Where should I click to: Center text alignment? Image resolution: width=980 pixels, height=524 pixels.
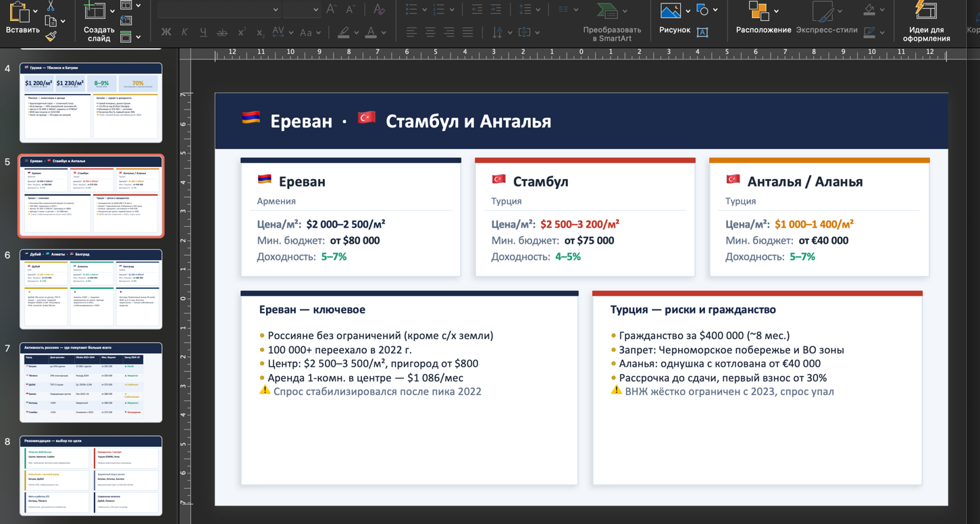click(x=430, y=32)
